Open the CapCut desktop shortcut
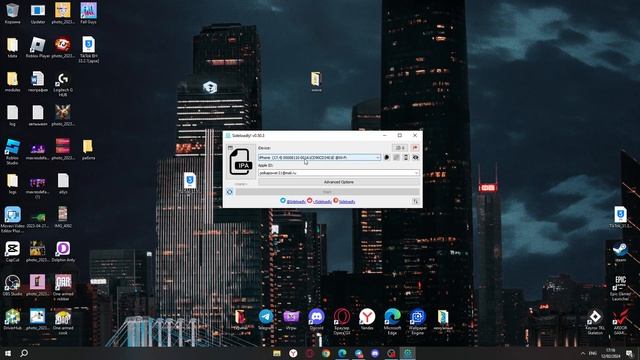640x360 pixels. 12,251
